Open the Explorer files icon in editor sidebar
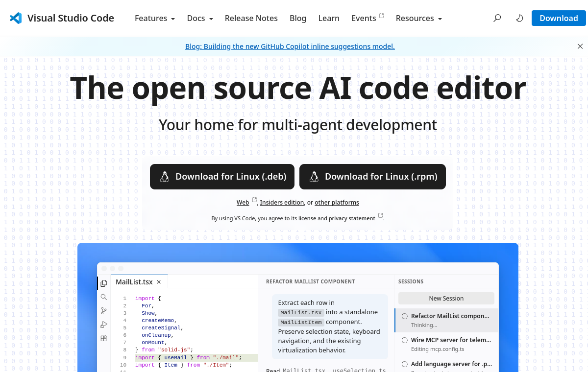 point(103,283)
